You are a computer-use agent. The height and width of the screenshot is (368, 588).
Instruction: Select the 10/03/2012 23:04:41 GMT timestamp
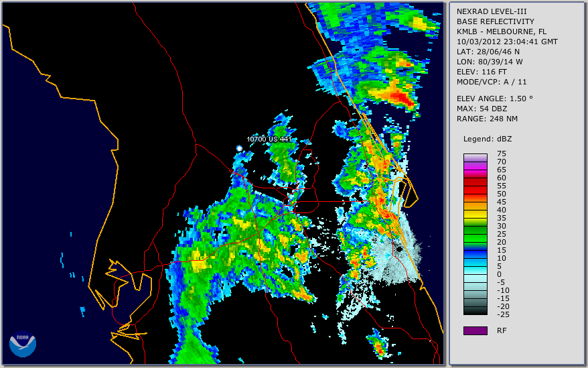(507, 42)
